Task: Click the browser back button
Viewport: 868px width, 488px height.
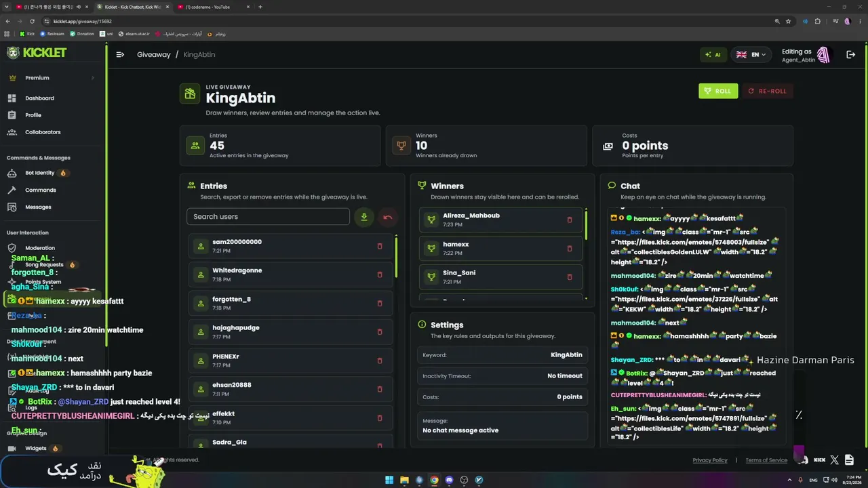Action: 7,21
